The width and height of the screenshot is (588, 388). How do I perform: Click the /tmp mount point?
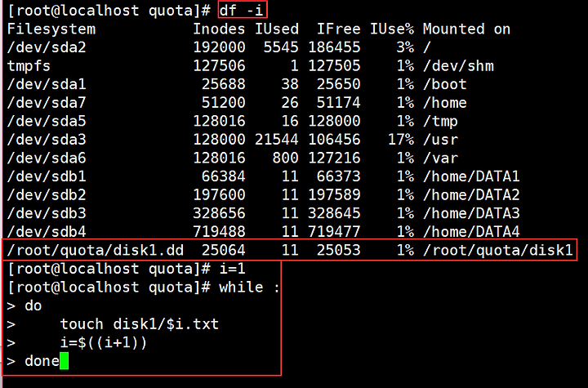[x=441, y=121]
